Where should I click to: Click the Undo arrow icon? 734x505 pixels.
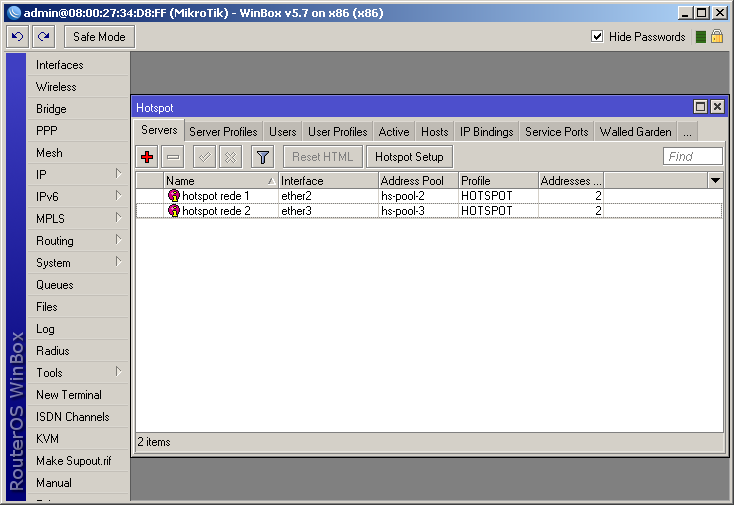pyautogui.click(x=17, y=37)
